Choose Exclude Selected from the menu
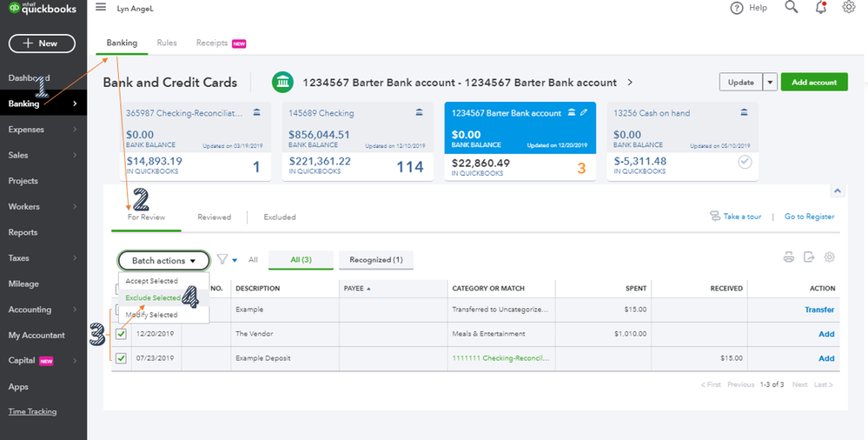Image resolution: width=868 pixels, height=440 pixels. point(153,298)
